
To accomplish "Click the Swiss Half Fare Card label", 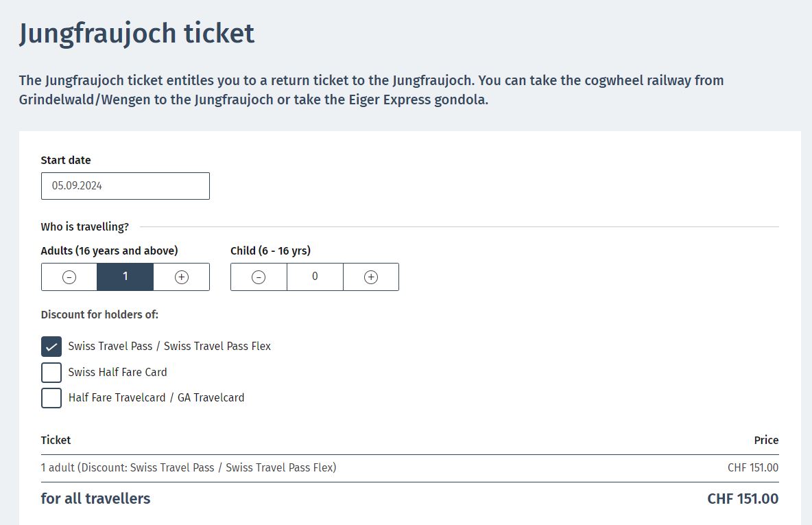I will tap(117, 373).
